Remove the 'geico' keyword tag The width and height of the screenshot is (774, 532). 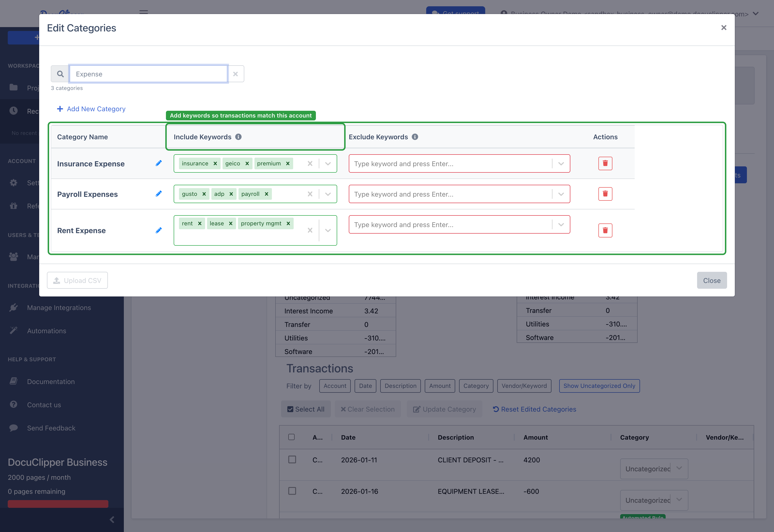(x=247, y=163)
